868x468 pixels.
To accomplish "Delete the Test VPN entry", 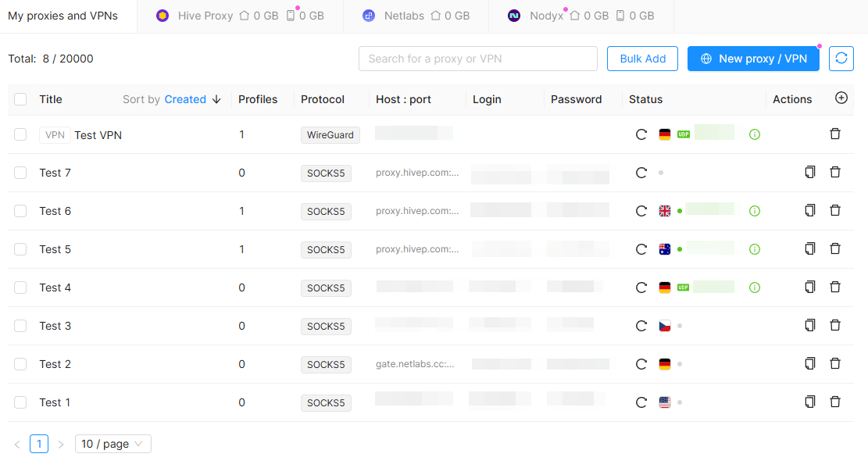I will [834, 134].
